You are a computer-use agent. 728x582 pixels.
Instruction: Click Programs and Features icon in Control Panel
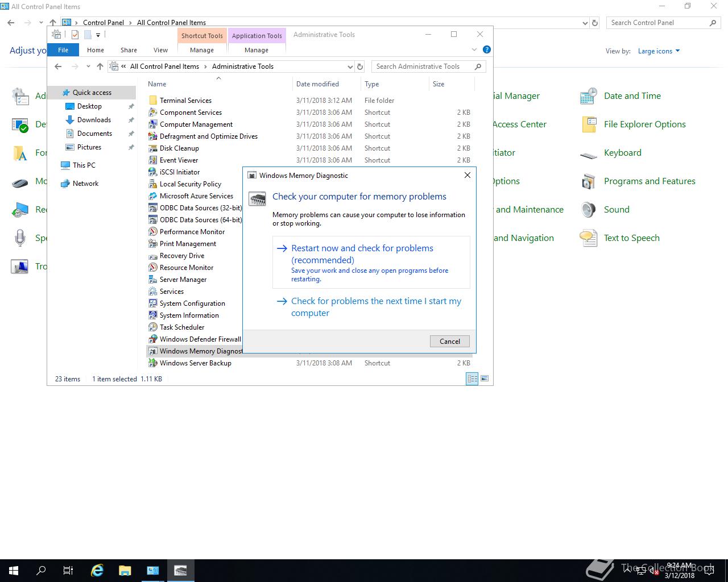(588, 181)
